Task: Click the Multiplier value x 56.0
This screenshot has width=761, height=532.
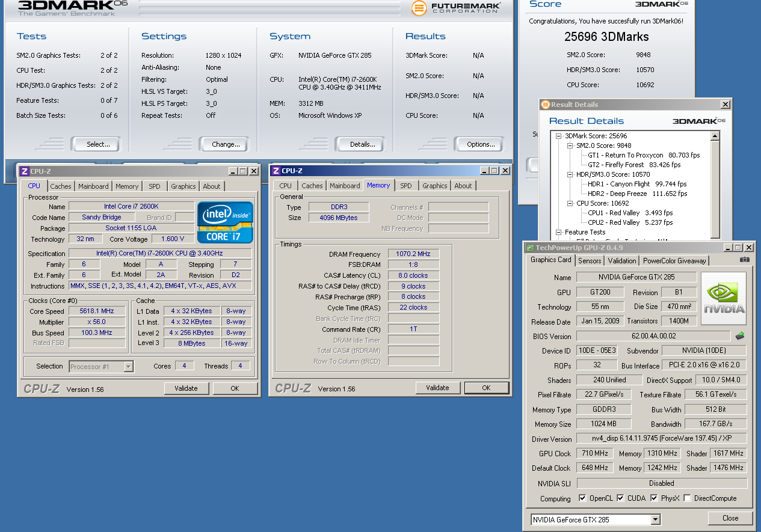Action: pyautogui.click(x=97, y=322)
